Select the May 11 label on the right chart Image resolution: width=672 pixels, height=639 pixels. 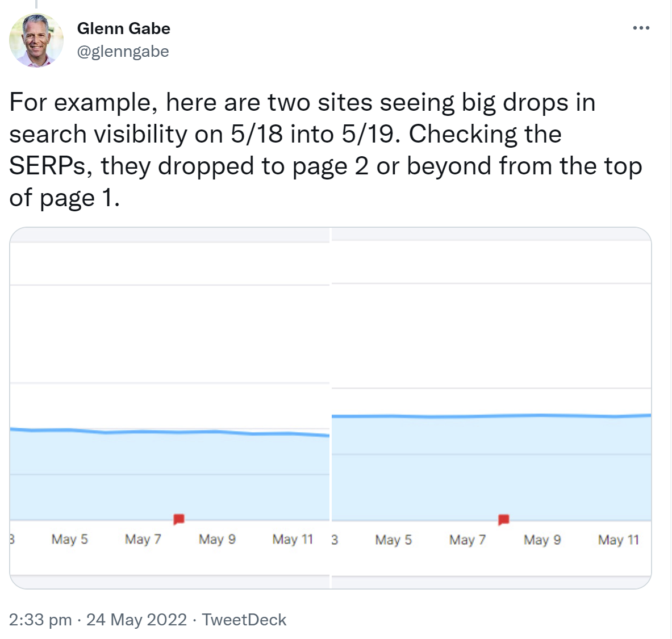(617, 540)
